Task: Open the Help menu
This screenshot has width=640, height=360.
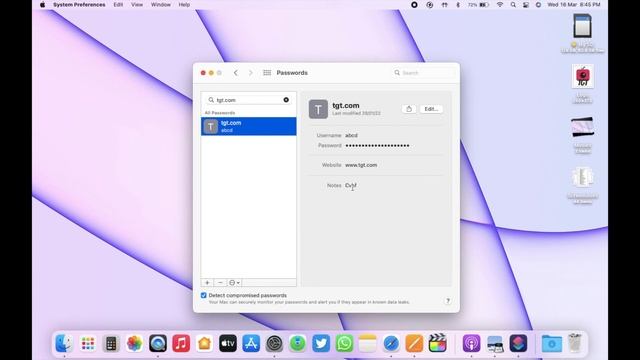Action: (x=184, y=4)
